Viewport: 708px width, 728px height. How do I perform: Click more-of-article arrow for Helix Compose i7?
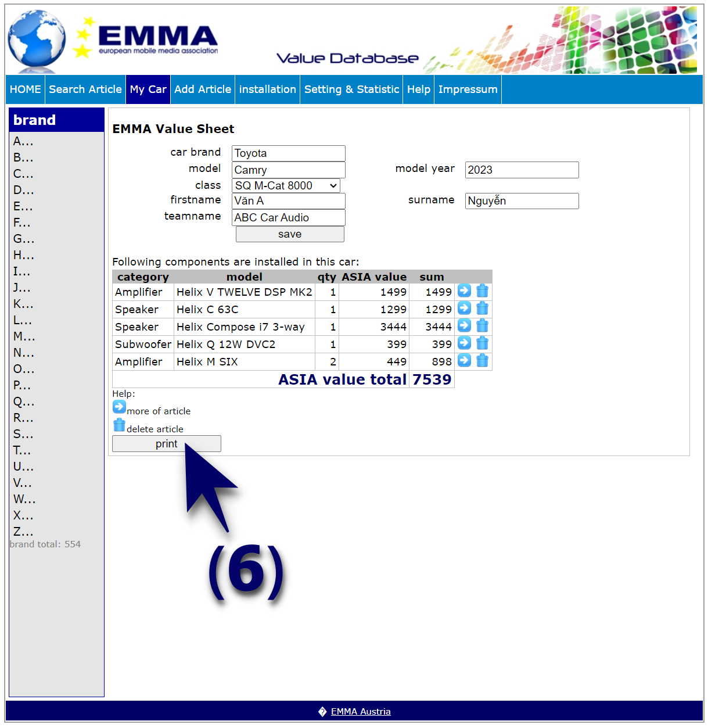[x=464, y=325]
